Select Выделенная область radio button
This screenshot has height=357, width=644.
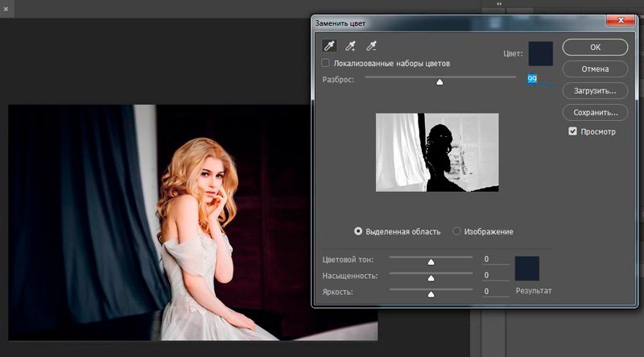coord(358,231)
